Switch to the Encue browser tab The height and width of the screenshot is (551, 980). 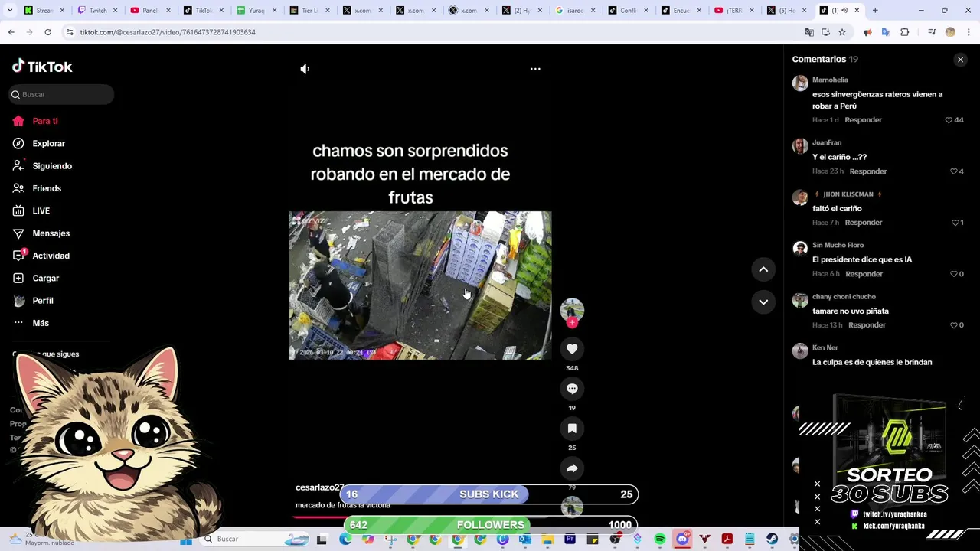(x=681, y=11)
